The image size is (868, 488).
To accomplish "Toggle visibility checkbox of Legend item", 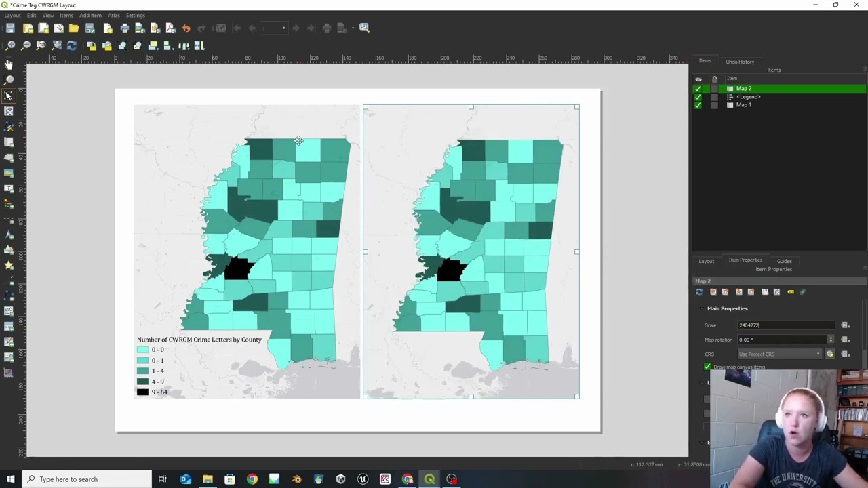I will pyautogui.click(x=698, y=97).
